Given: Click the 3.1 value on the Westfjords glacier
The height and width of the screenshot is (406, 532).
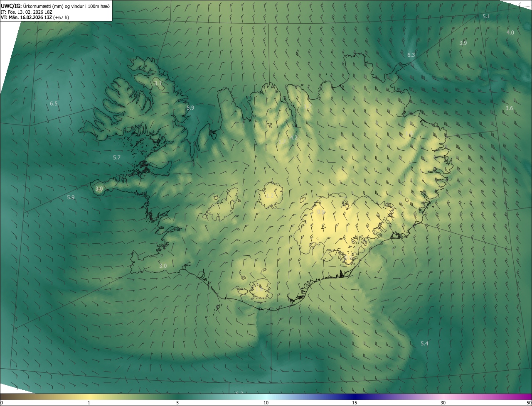Looking at the screenshot, I should (x=158, y=83).
